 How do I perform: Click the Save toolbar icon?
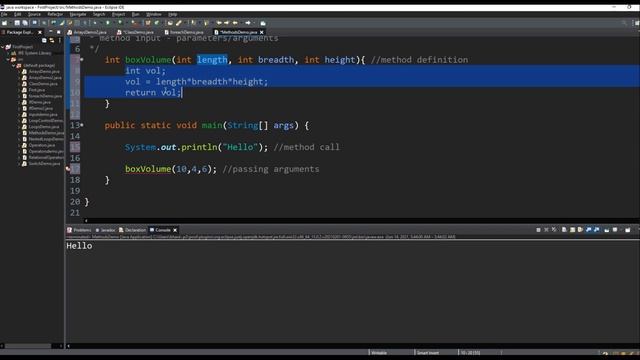17,23
